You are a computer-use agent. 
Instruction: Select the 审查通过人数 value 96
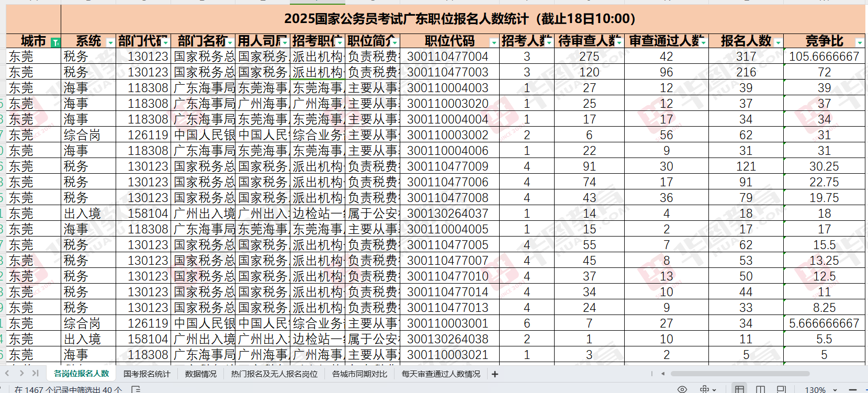coord(667,72)
